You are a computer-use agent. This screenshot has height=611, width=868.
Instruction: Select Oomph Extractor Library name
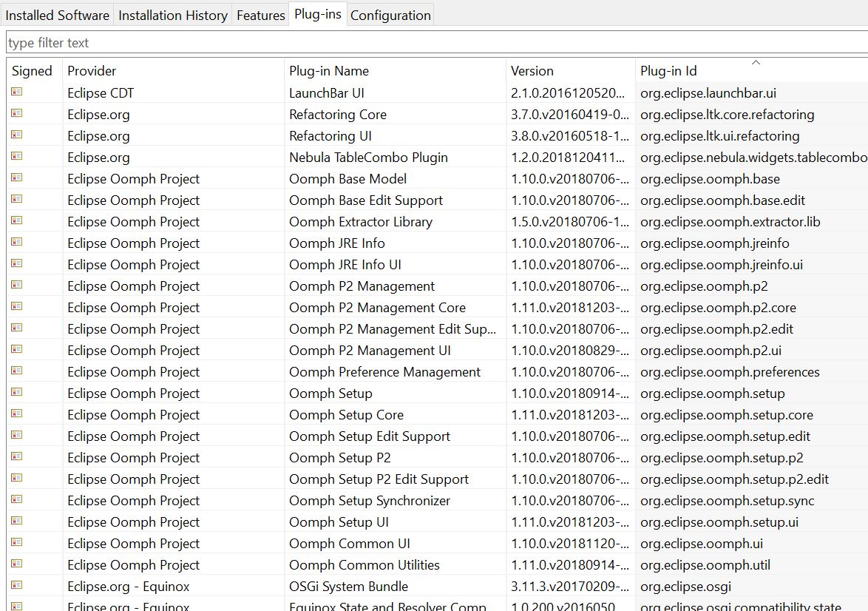(360, 222)
